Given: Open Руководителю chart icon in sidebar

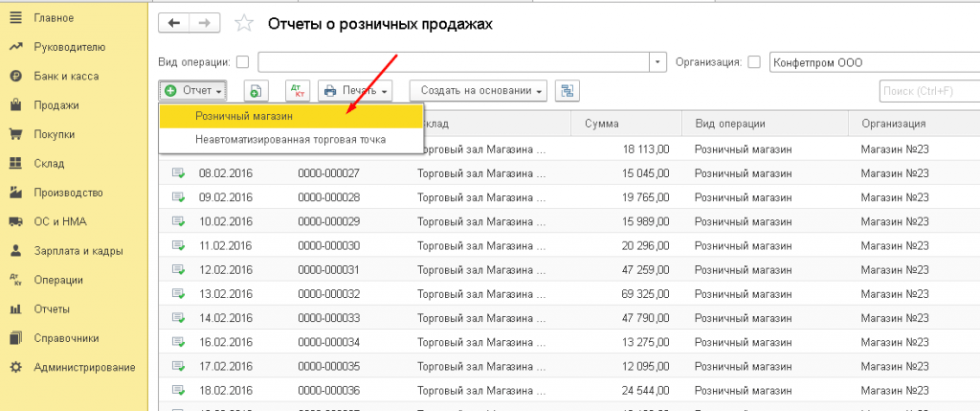Looking at the screenshot, I should (x=15, y=47).
